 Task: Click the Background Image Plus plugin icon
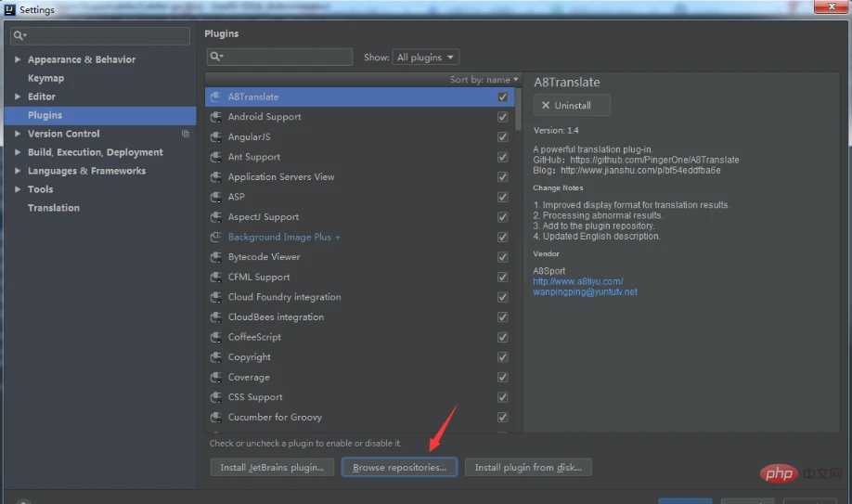click(215, 237)
